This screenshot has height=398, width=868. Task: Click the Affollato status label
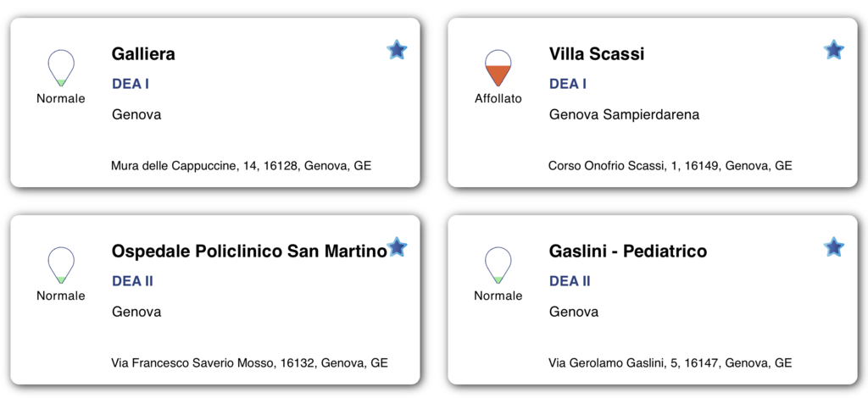click(498, 99)
